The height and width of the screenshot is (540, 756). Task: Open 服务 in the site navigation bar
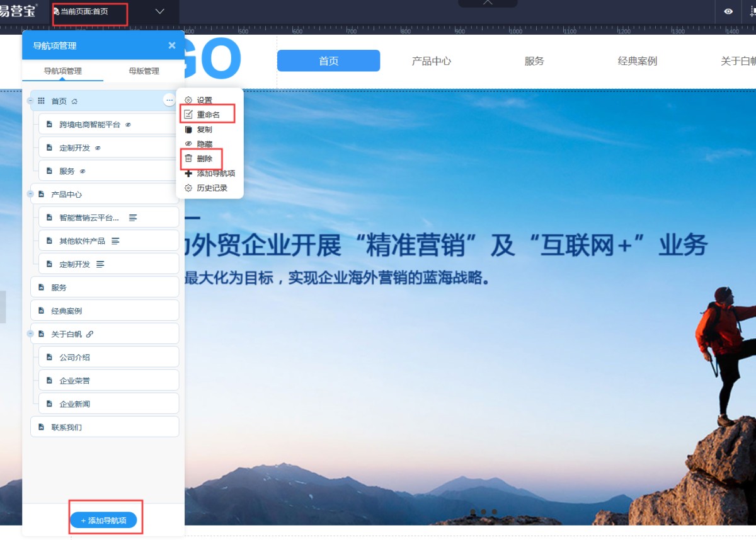(534, 61)
